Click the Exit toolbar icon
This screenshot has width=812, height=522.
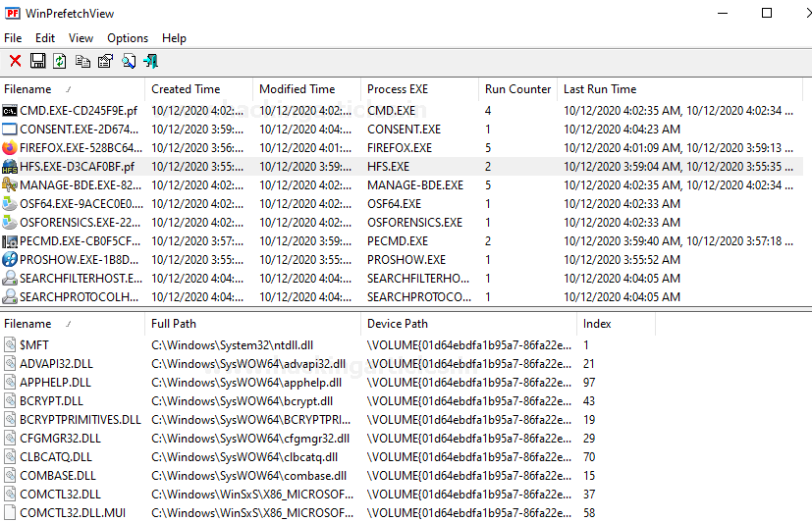point(150,61)
